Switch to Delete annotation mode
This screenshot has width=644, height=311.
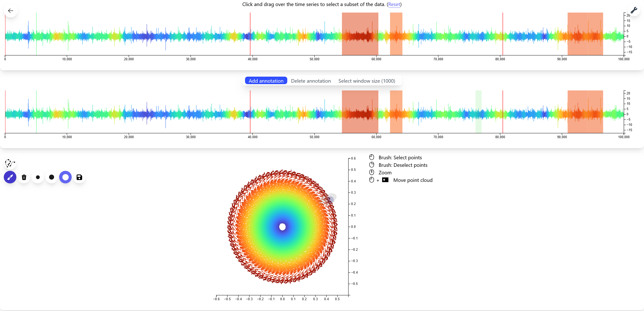click(x=311, y=81)
